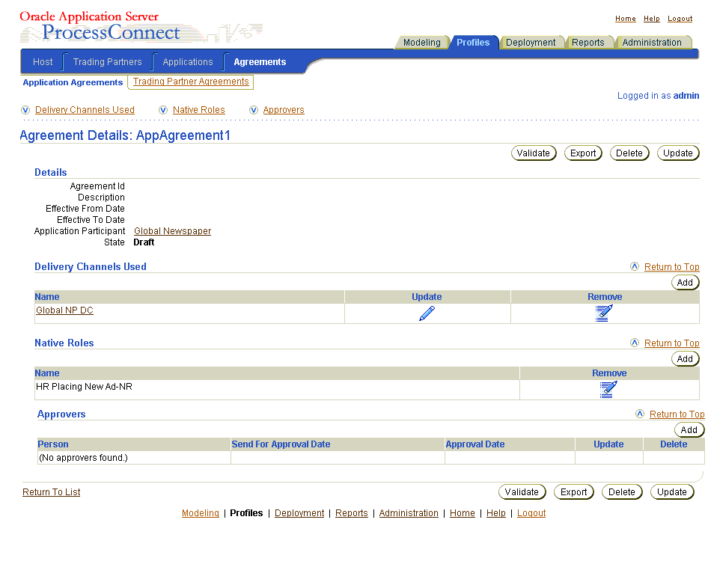Click Return to Top in Delivery Channels Used
The width and height of the screenshot is (711, 588).
point(671,267)
